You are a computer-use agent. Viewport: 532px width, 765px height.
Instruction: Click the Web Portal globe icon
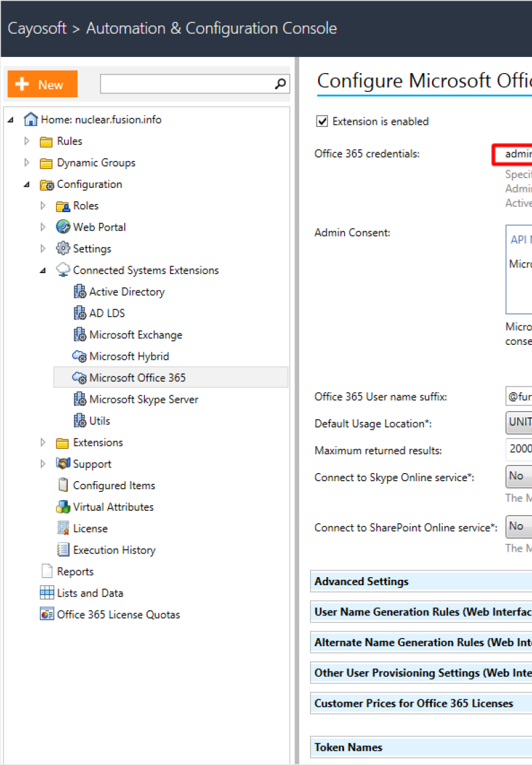point(63,227)
